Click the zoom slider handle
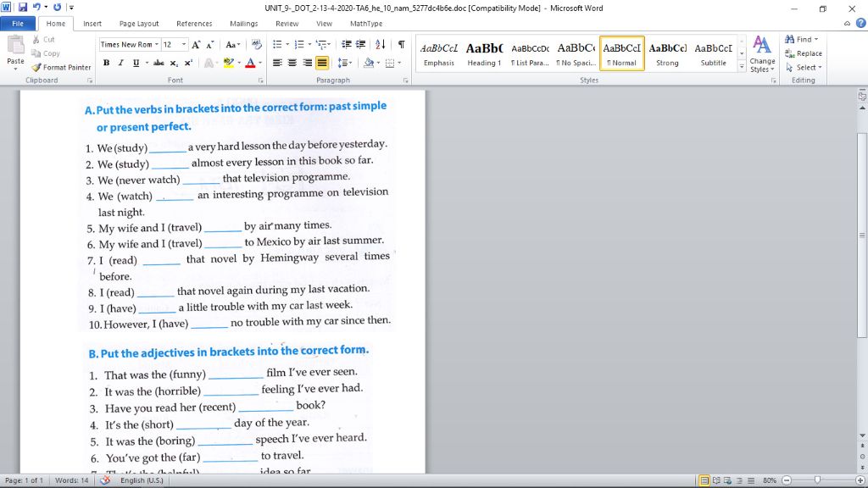The width and height of the screenshot is (868, 488). pyautogui.click(x=817, y=480)
